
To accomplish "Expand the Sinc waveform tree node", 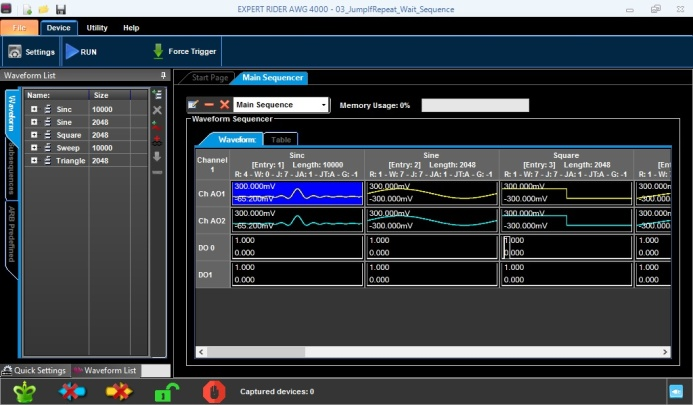I will (x=34, y=109).
